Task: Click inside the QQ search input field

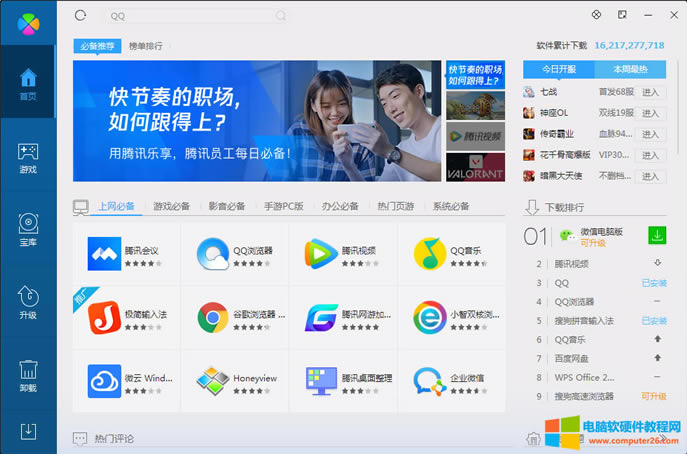Action: [190, 16]
